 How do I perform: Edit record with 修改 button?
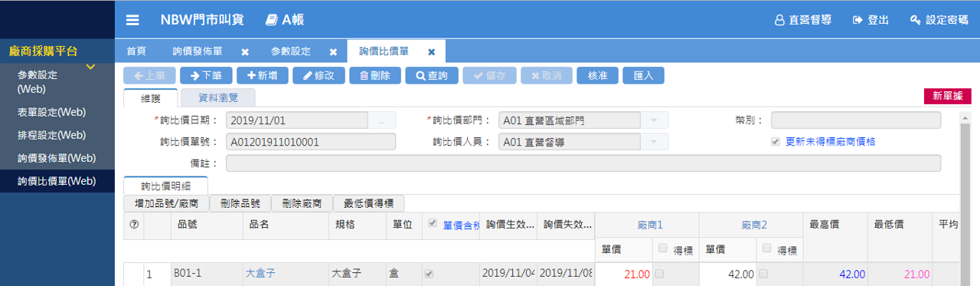(319, 76)
